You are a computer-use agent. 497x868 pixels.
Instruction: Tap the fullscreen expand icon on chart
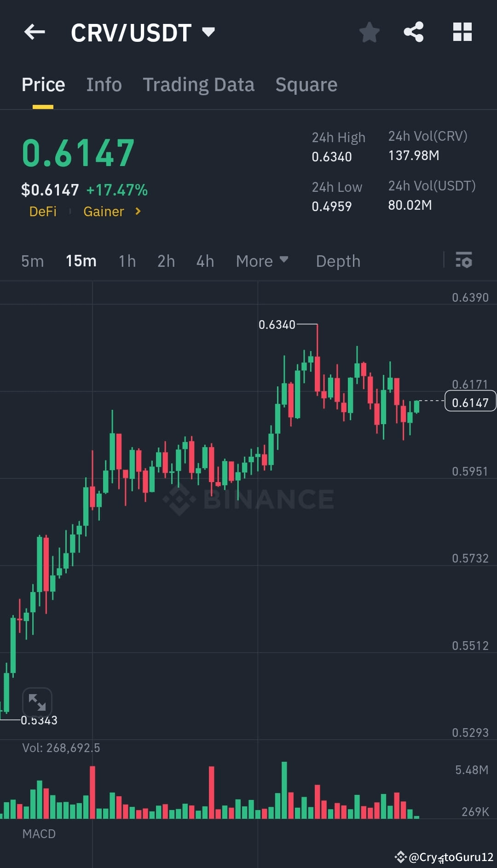[38, 702]
